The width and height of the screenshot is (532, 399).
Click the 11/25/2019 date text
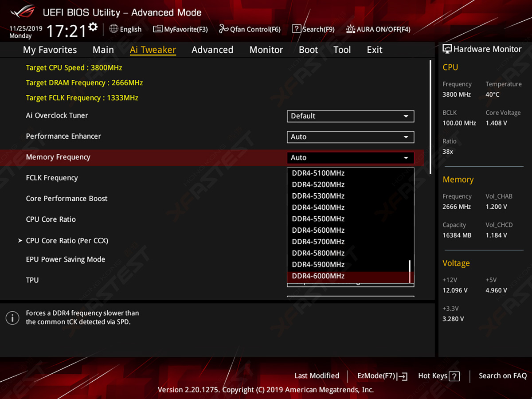pyautogui.click(x=26, y=28)
